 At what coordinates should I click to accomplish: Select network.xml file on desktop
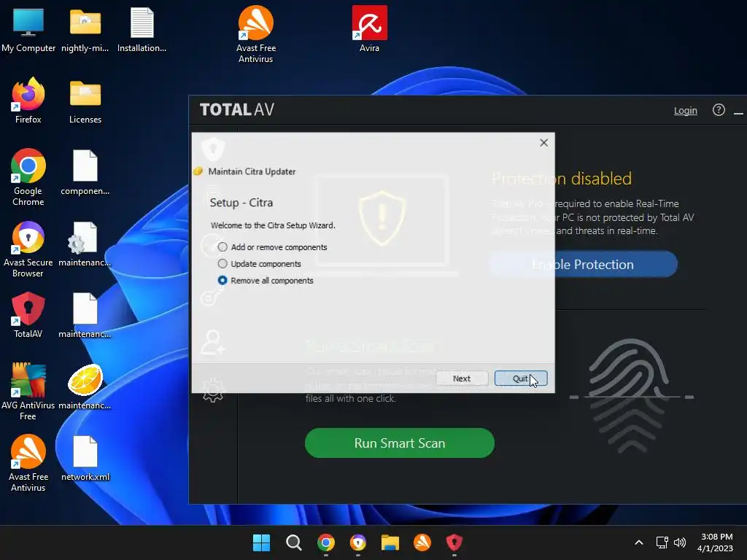tap(85, 459)
